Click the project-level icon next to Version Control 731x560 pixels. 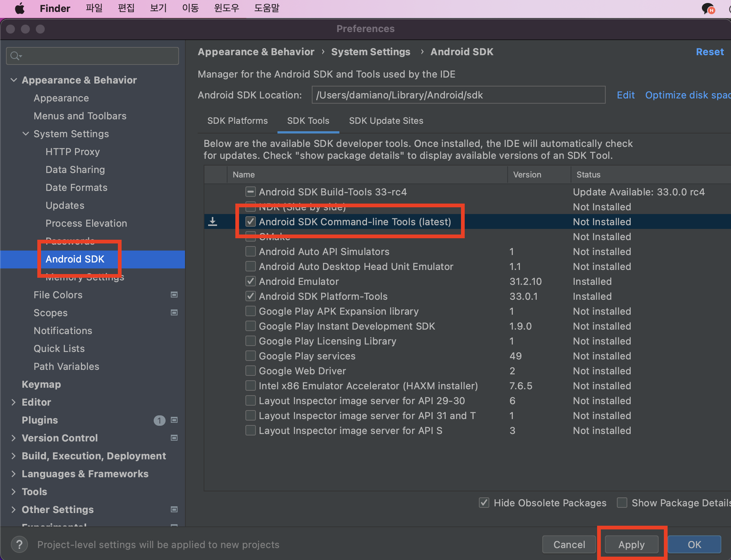174,438
